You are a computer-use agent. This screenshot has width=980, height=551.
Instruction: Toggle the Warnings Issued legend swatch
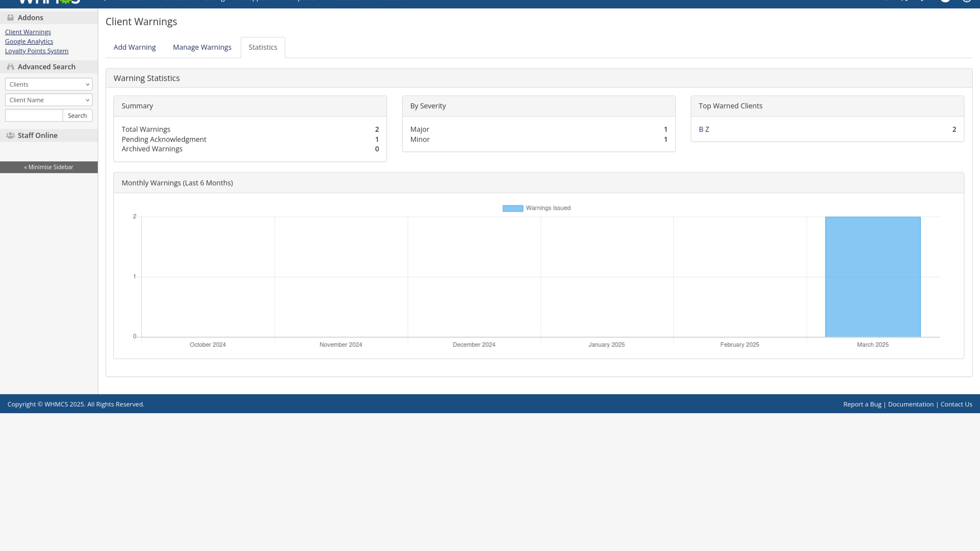513,208
